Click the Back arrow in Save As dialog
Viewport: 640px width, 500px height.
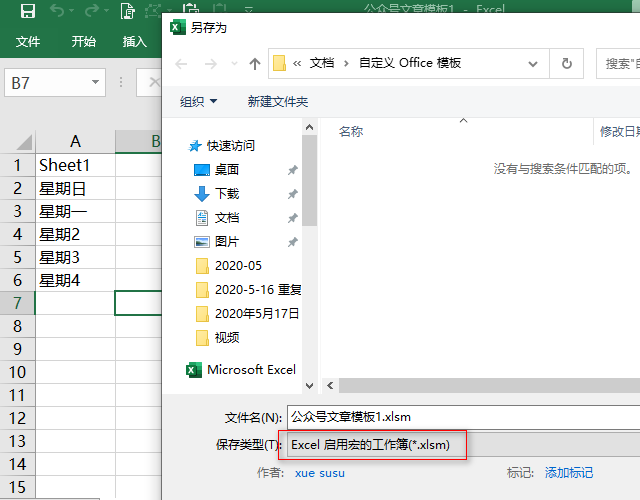point(181,64)
